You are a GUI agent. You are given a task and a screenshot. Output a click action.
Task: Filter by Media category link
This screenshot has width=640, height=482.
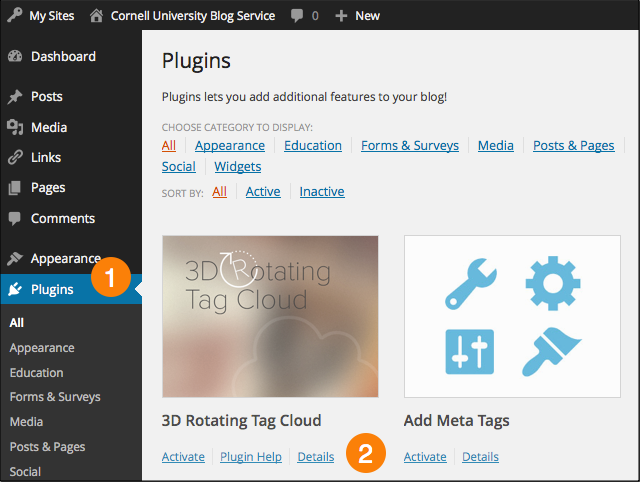click(496, 145)
